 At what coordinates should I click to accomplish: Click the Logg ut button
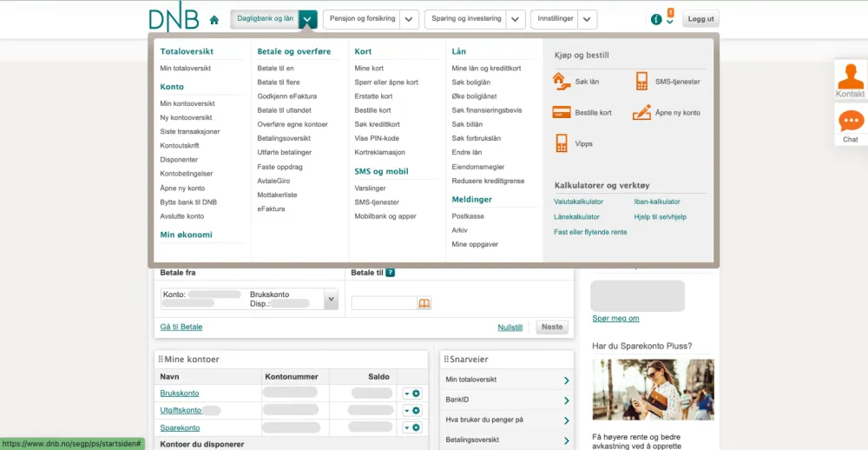[700, 19]
